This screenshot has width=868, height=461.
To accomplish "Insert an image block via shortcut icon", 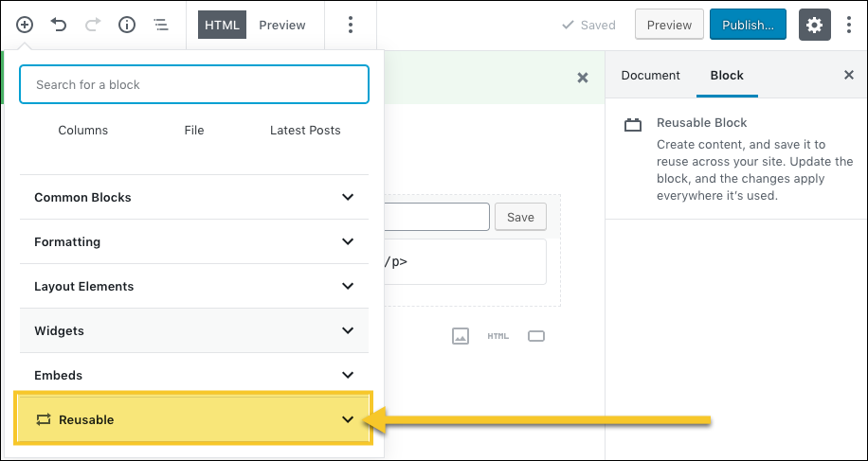I will coord(461,336).
